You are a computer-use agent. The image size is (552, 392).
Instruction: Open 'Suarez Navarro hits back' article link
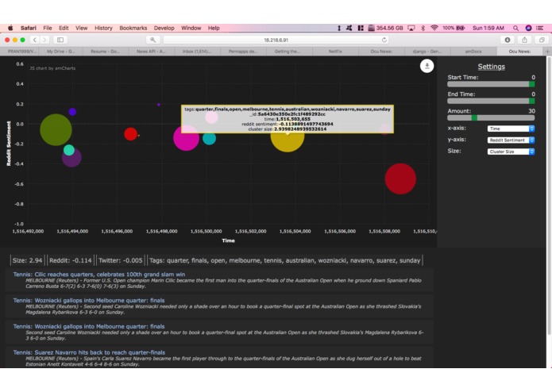[x=89, y=352]
